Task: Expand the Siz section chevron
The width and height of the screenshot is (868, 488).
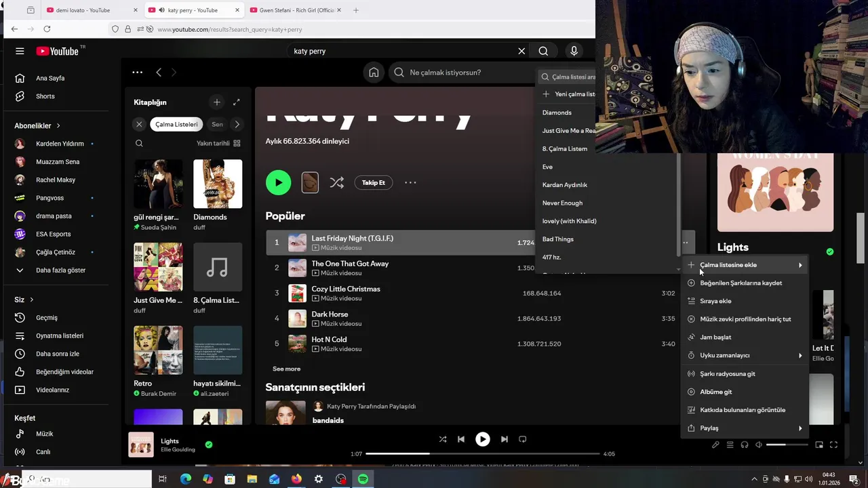Action: pos(31,300)
